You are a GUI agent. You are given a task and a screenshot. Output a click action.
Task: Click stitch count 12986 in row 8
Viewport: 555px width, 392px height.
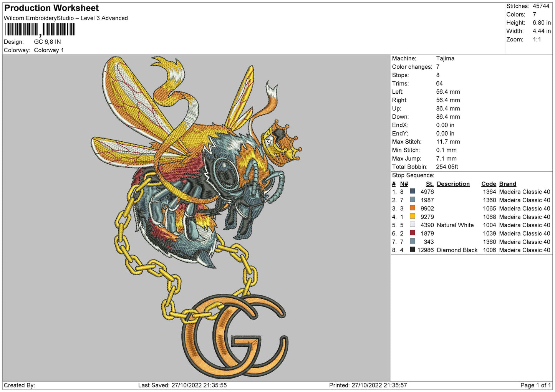[x=426, y=250]
